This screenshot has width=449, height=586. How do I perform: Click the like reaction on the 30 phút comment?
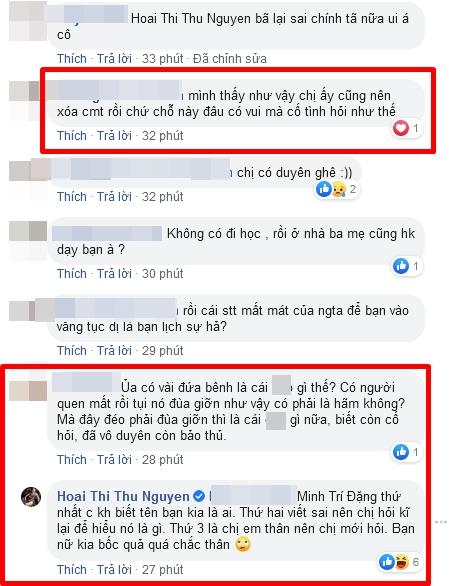click(x=401, y=266)
